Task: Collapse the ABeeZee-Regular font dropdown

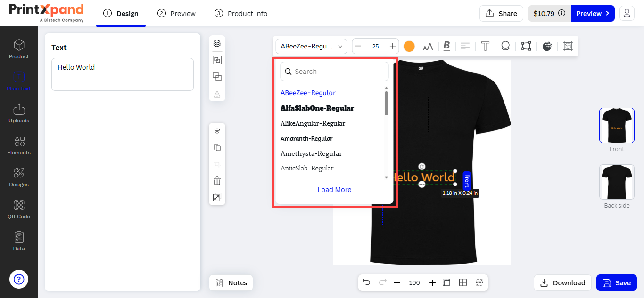Action: point(311,46)
